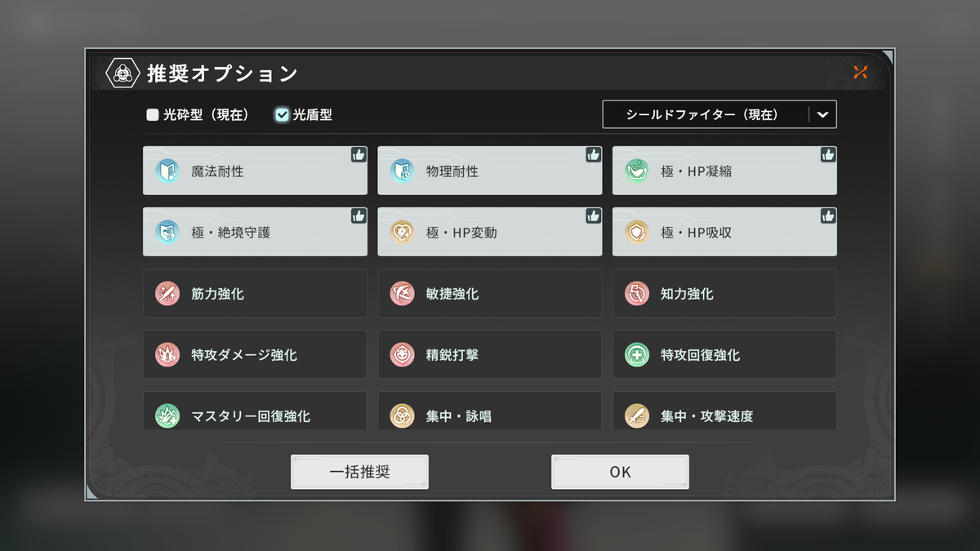Click the 一括推奨 button
980x551 pixels.
click(x=359, y=472)
